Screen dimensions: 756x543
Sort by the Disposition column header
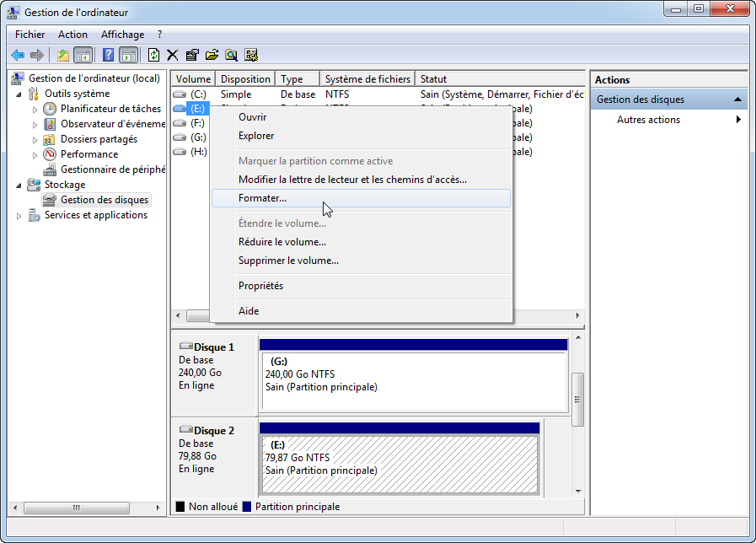245,79
